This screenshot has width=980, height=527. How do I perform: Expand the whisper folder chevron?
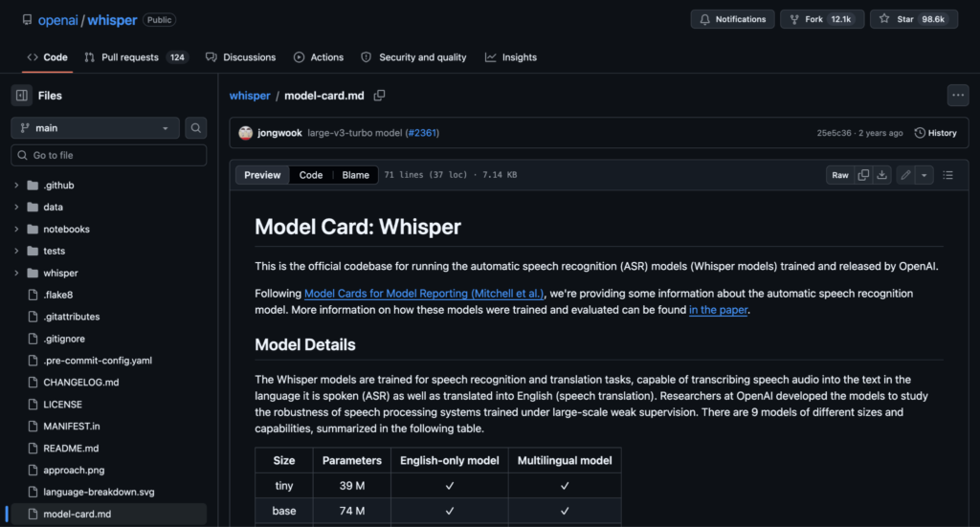16,273
